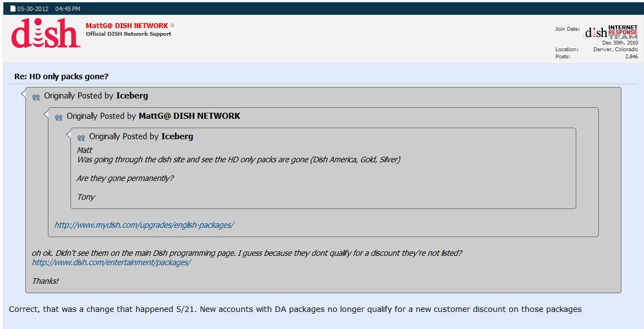The image size is (644, 329).
Task: Open the dish.com entertainment packages link
Action: coord(111,262)
